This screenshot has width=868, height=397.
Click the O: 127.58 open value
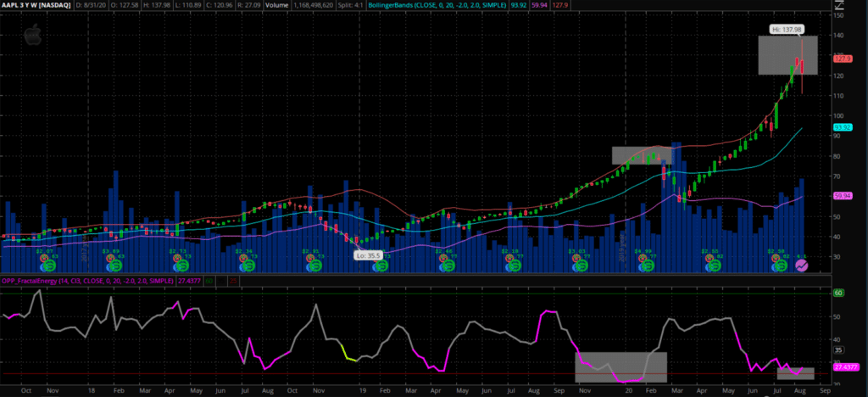pos(125,5)
